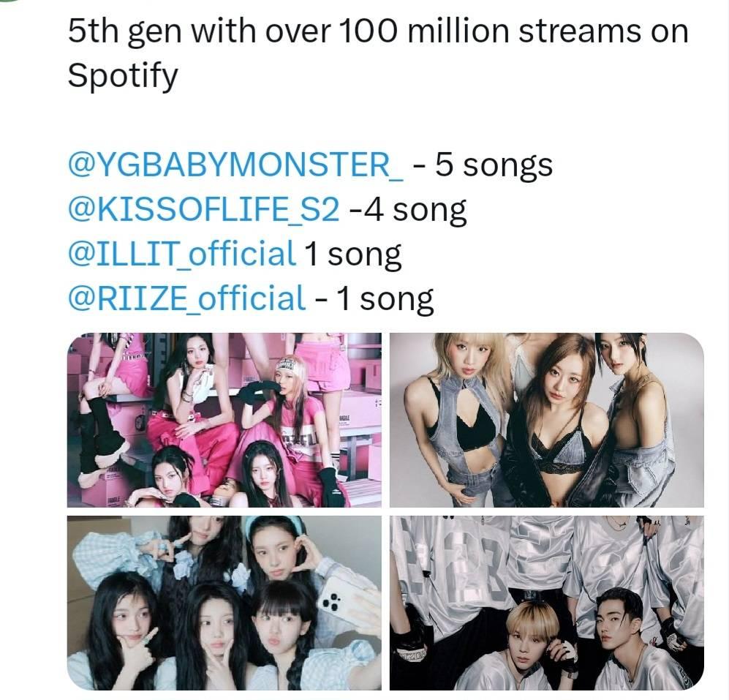Open the silver jersey group photo
729x700 pixels.
coord(547,603)
